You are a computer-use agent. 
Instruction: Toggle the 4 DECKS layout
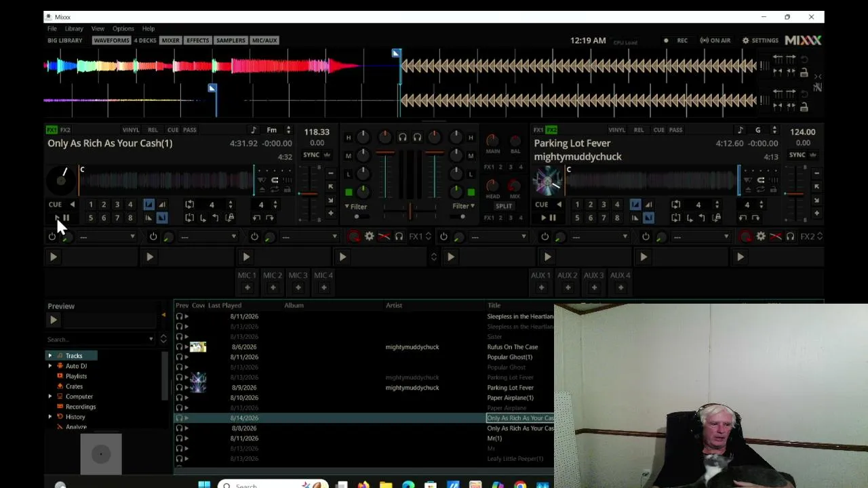(x=145, y=41)
